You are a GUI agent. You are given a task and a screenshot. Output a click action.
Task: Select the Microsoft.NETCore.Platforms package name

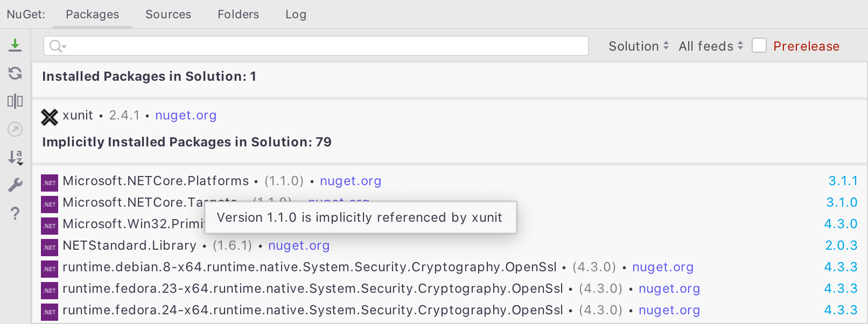[156, 181]
